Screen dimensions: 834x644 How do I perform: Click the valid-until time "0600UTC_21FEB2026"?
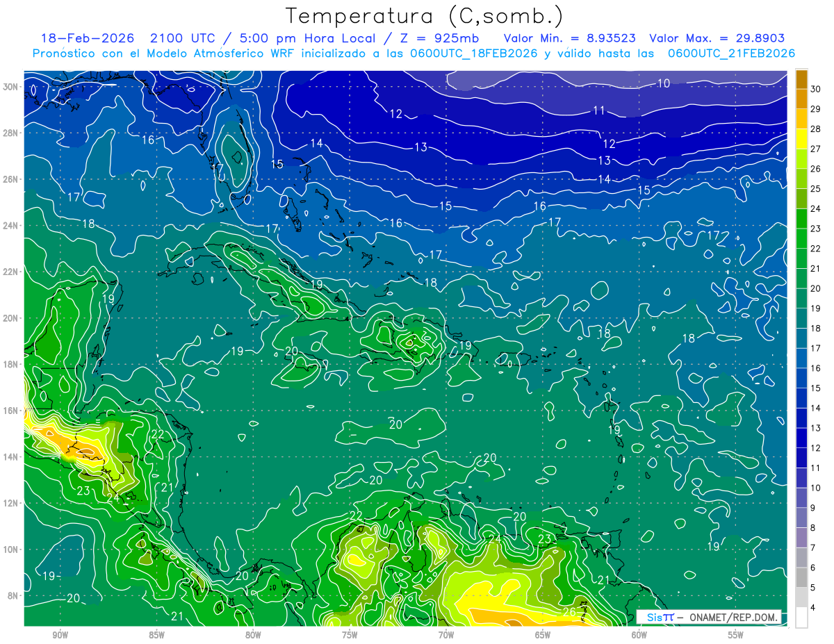click(x=731, y=53)
